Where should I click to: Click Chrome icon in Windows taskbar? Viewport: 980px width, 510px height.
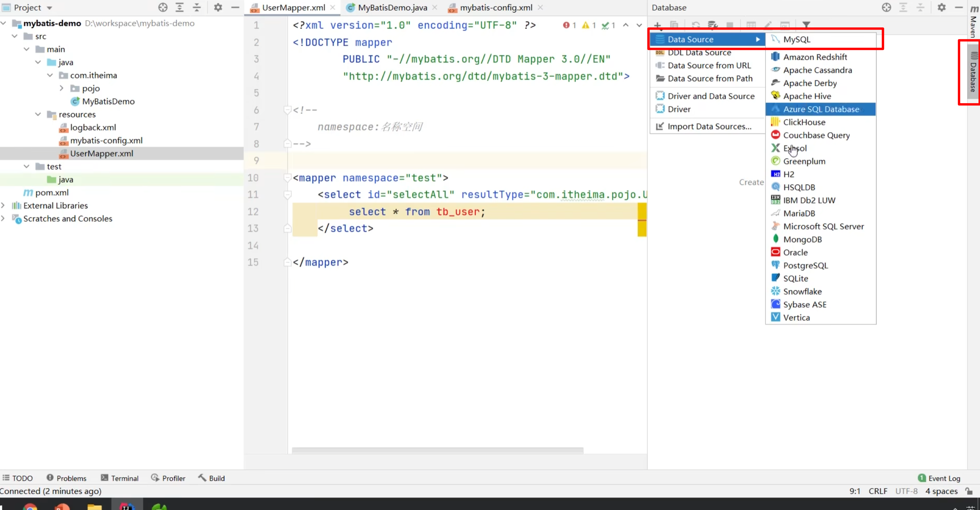30,506
